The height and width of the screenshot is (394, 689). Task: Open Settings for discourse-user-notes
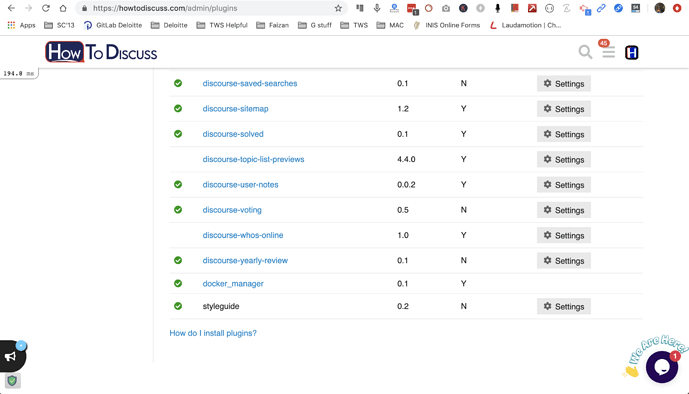click(564, 185)
